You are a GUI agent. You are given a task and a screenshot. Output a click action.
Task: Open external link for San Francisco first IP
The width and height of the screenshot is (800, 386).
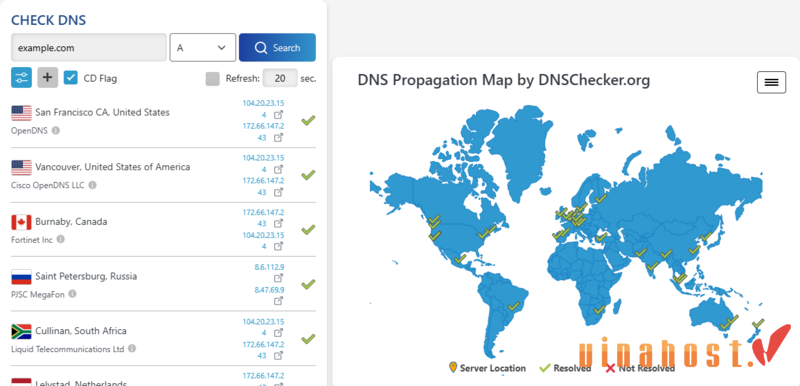[278, 115]
